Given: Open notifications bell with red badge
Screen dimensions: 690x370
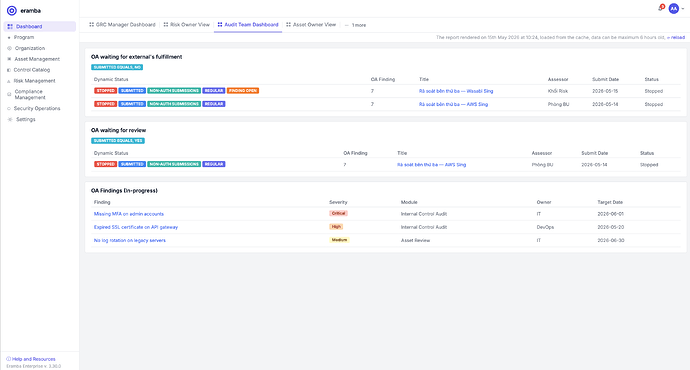Looking at the screenshot, I should pyautogui.click(x=661, y=8).
